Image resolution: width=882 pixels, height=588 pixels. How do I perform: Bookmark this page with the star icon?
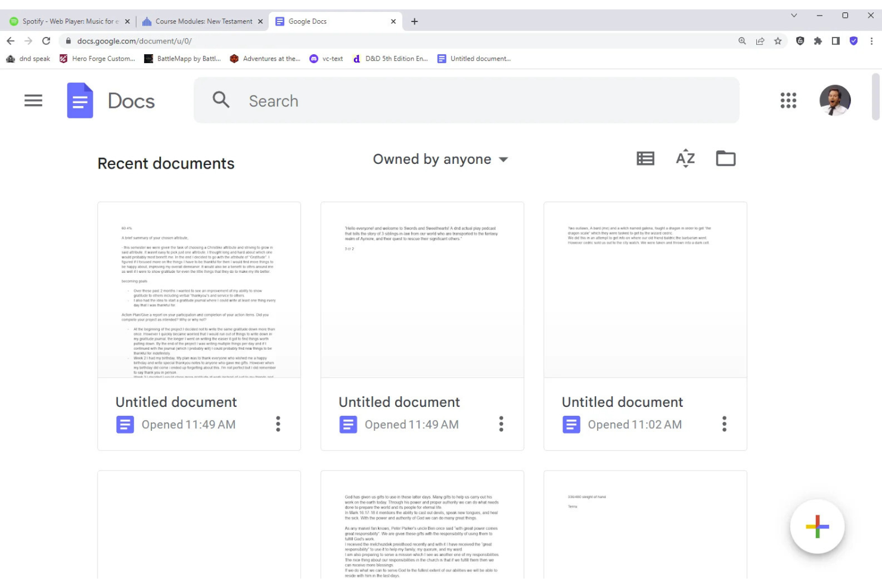[x=778, y=41]
